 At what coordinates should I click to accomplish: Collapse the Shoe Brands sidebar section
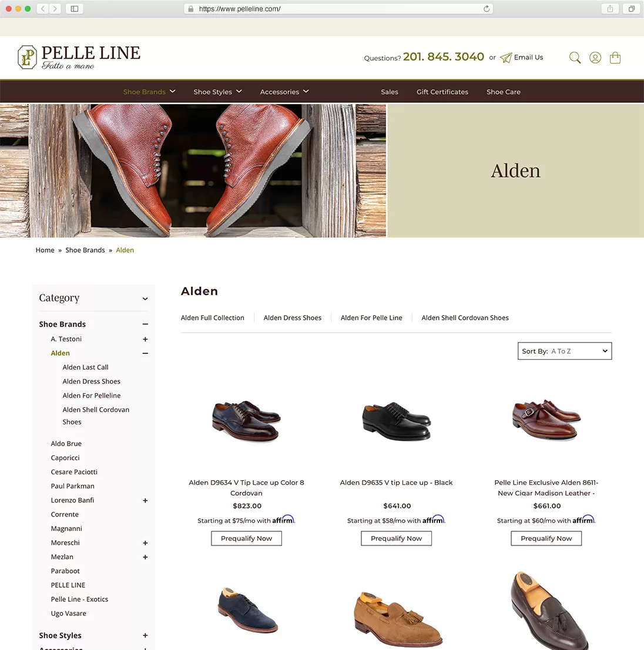(x=145, y=324)
